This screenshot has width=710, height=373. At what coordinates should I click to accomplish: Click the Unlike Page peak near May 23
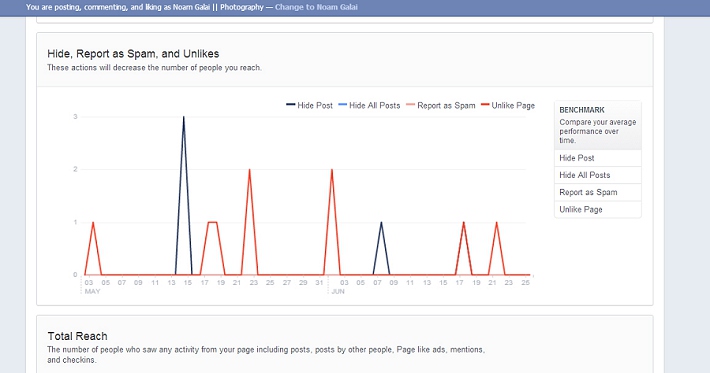pyautogui.click(x=249, y=170)
